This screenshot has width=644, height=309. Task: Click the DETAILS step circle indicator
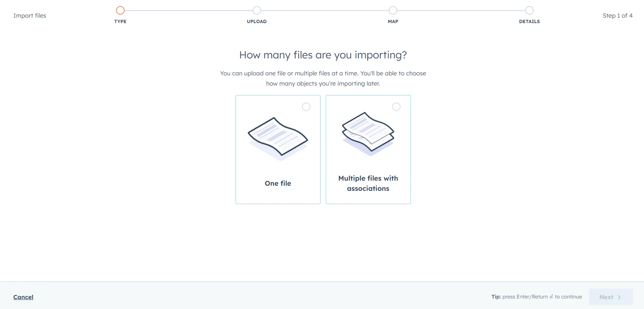tap(529, 10)
